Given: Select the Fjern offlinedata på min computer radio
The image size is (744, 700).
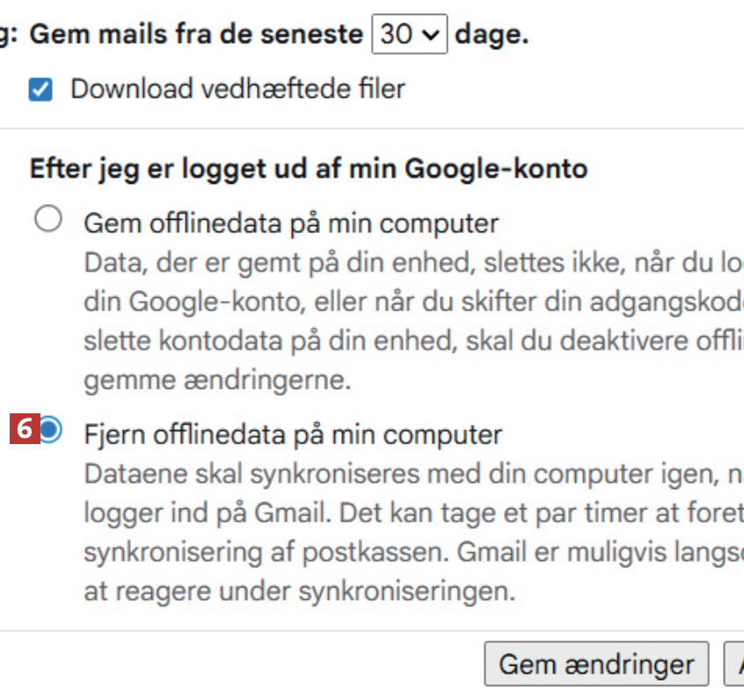Looking at the screenshot, I should (51, 429).
